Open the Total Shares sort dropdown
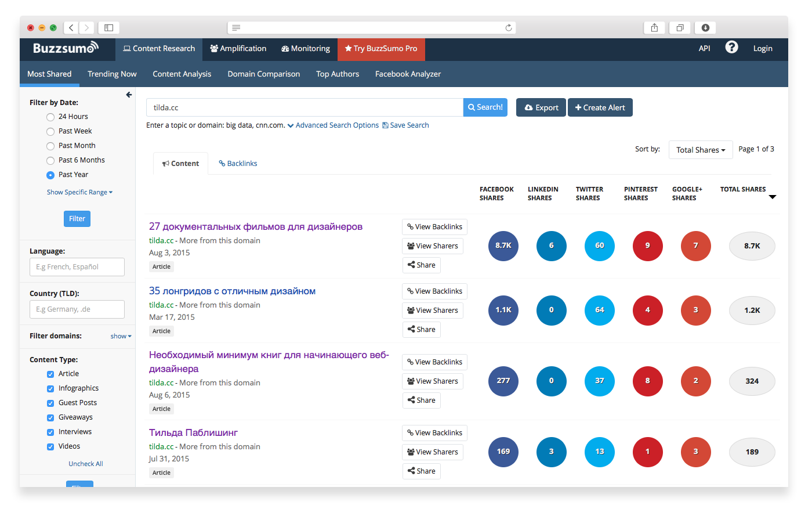Screen dimensions: 812x516 [700, 150]
